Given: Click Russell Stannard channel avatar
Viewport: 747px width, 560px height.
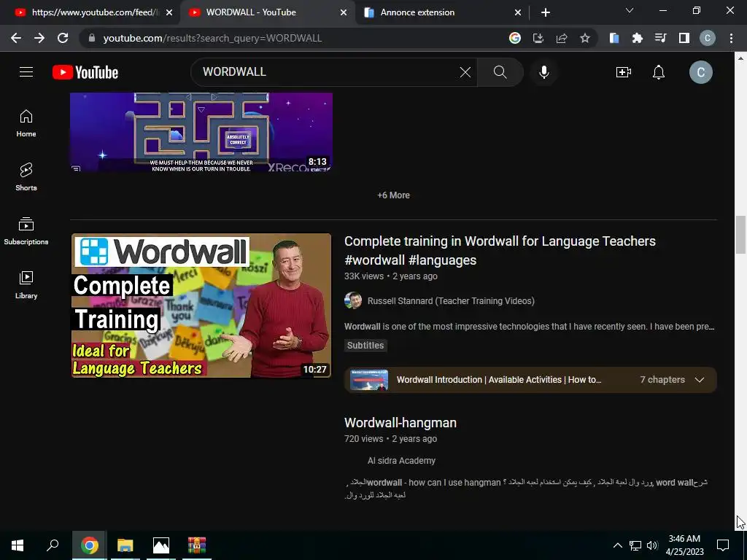Looking at the screenshot, I should (353, 300).
